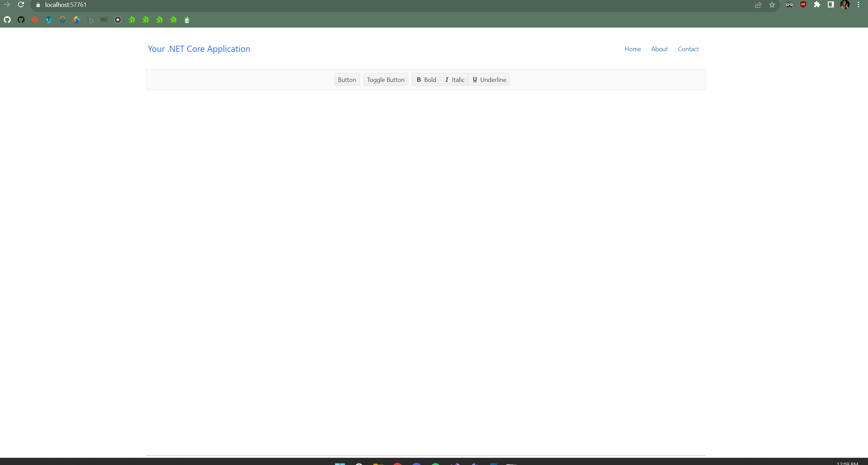Open the browser profile avatar menu
Screen dimensions: 868x465
click(x=845, y=5)
